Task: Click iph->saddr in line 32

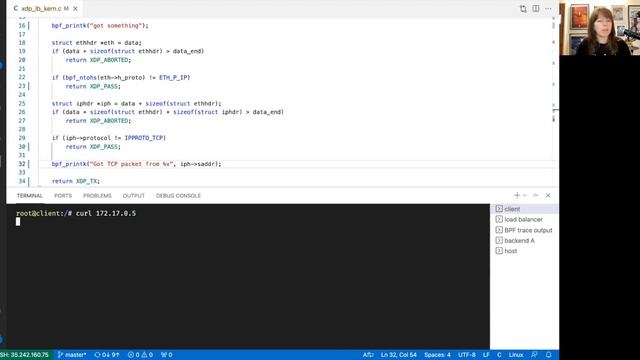Action: pos(199,164)
